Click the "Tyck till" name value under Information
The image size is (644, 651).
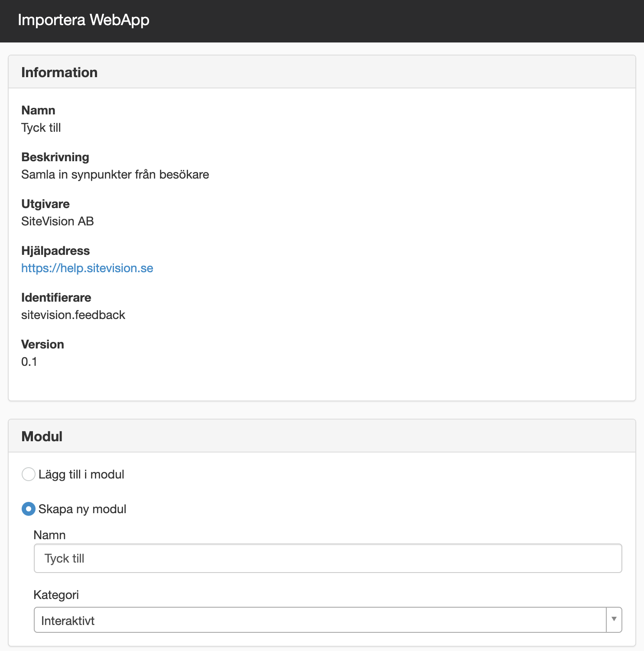click(41, 128)
